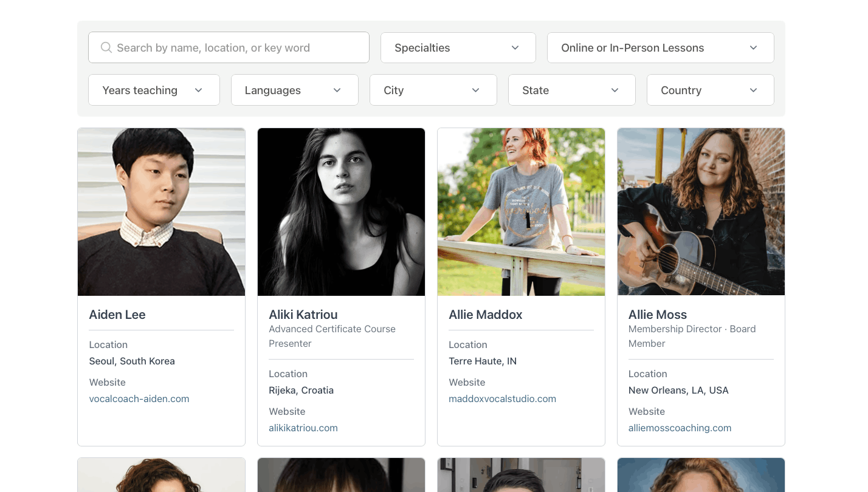
Task: Open the Languages filter dropdown
Action: pos(295,90)
